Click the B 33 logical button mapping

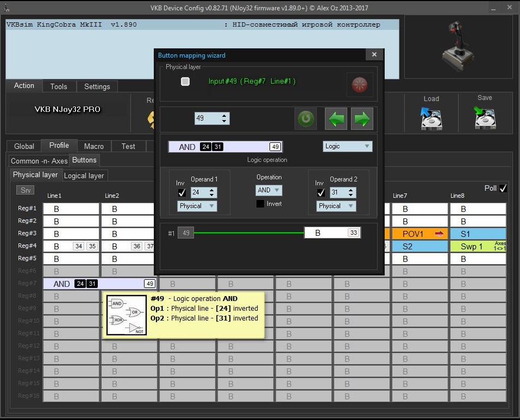pyautogui.click(x=333, y=233)
